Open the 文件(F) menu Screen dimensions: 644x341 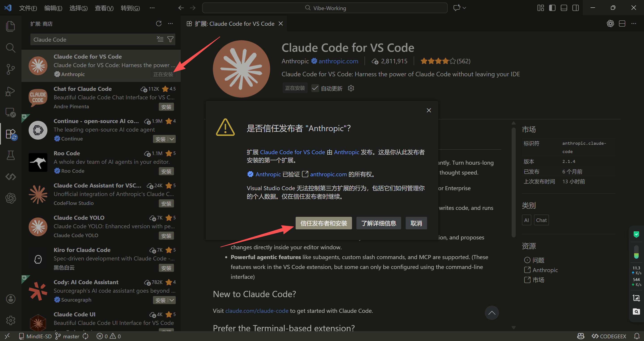(28, 8)
